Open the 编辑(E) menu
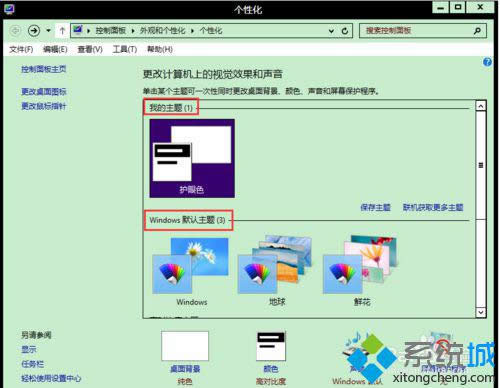 [55, 49]
